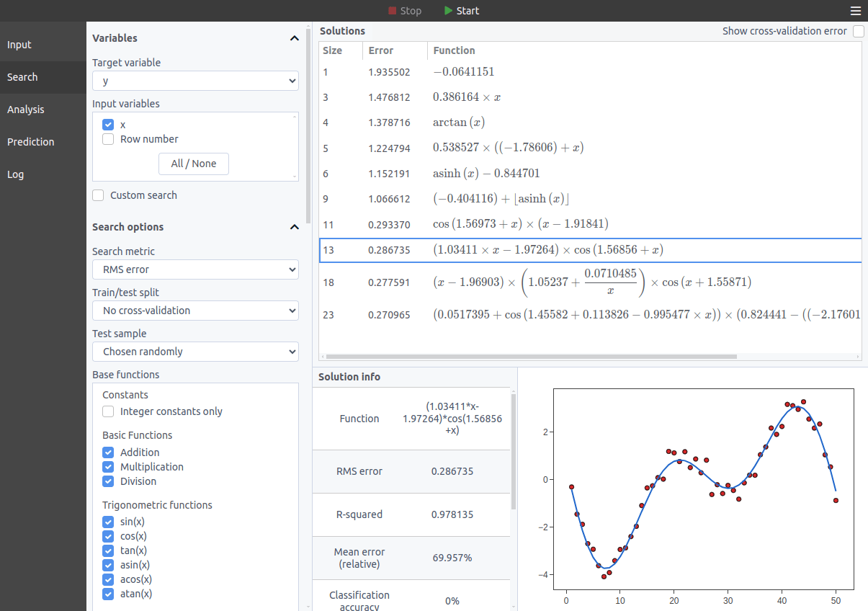Image resolution: width=868 pixels, height=611 pixels.
Task: Open the Search metric dropdown
Action: tap(195, 269)
